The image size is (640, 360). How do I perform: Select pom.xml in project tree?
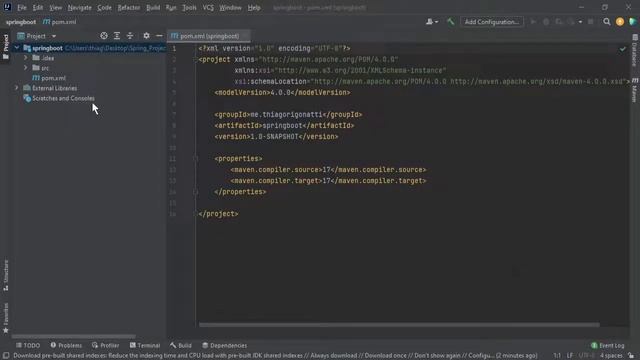pyautogui.click(x=49, y=78)
